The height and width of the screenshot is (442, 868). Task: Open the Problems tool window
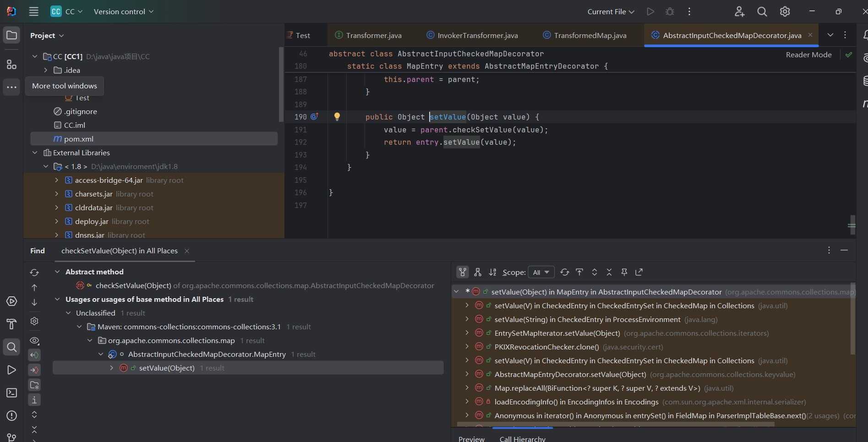click(11, 416)
